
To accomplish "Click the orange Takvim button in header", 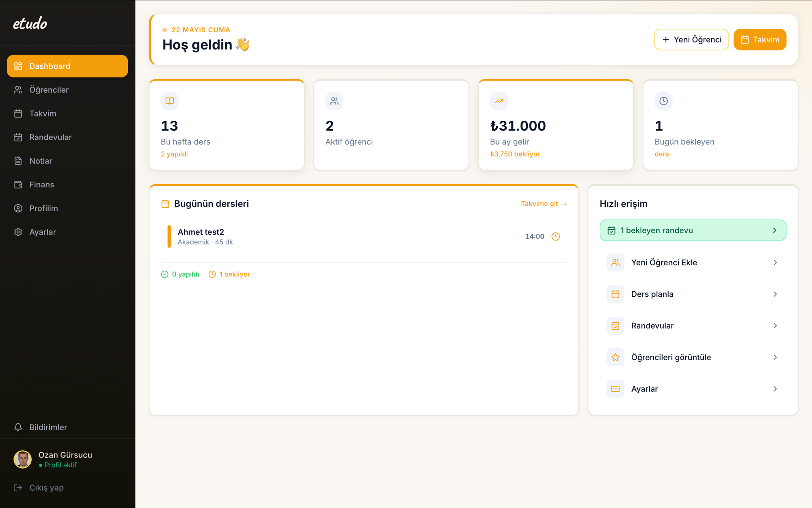I will pos(760,39).
